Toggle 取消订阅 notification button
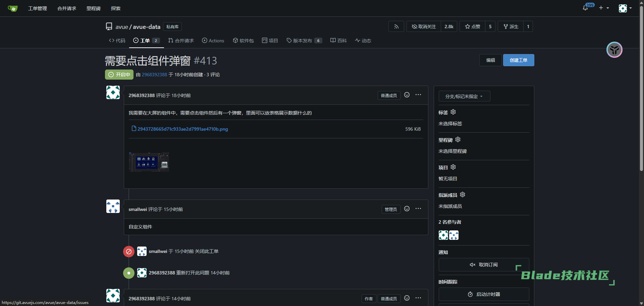Screen dimensions: 644x306 (x=484, y=265)
